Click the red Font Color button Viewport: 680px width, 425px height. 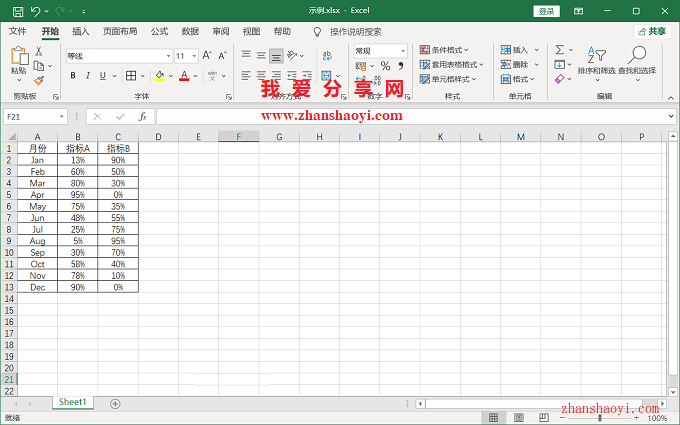click(x=184, y=76)
